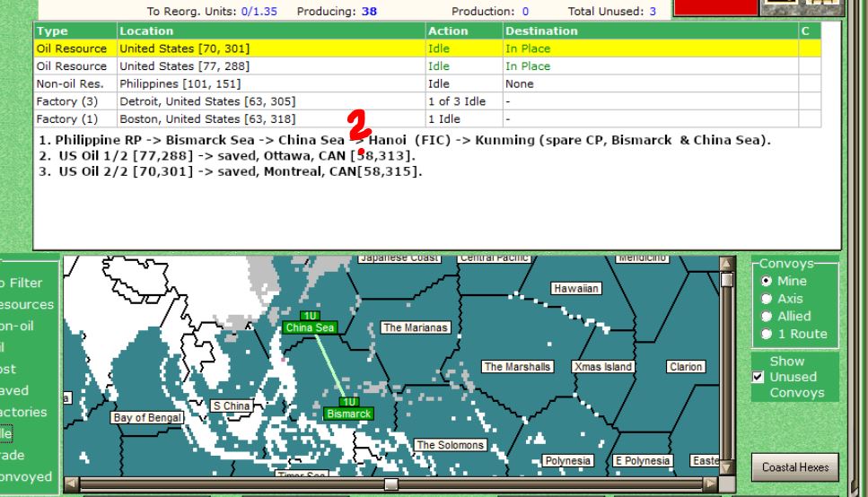Click the S China area label
868x497 pixels.
232,405
